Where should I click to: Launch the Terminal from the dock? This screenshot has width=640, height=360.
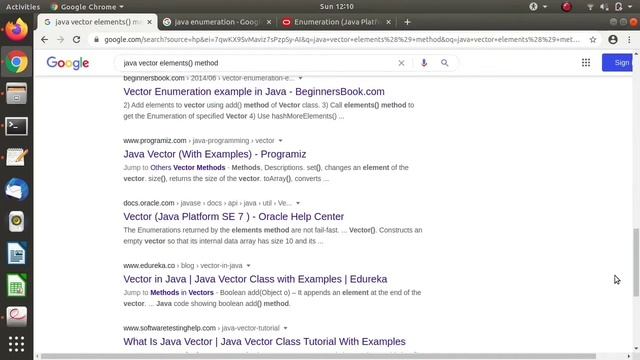[16, 126]
